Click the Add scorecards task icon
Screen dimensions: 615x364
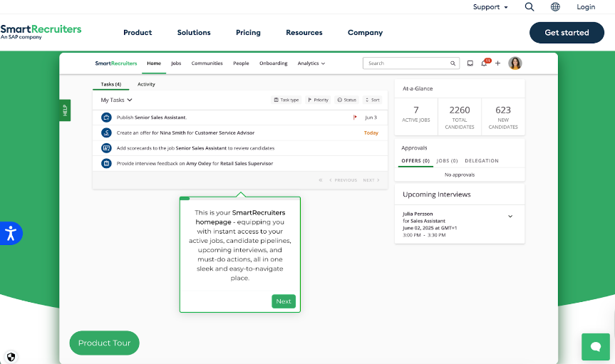click(x=106, y=148)
